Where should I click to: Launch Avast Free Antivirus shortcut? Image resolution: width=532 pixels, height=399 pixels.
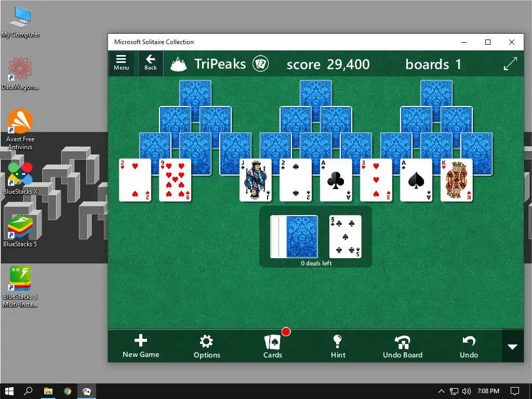click(x=20, y=129)
